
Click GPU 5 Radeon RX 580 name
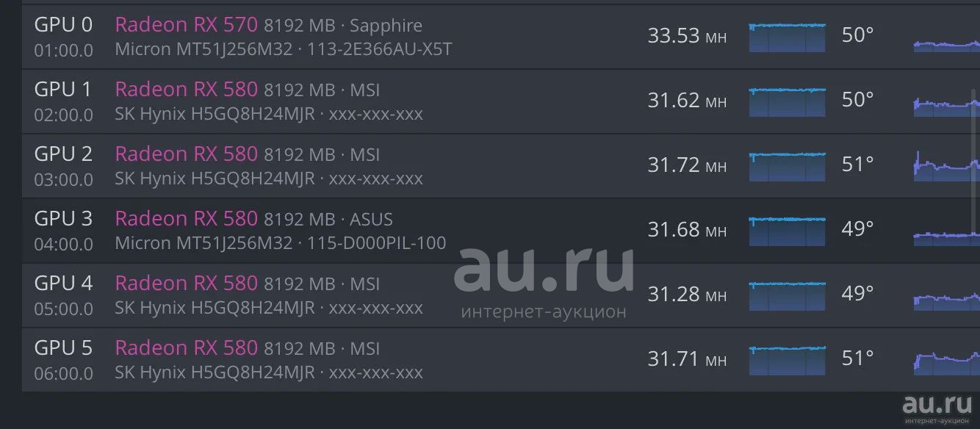point(186,348)
